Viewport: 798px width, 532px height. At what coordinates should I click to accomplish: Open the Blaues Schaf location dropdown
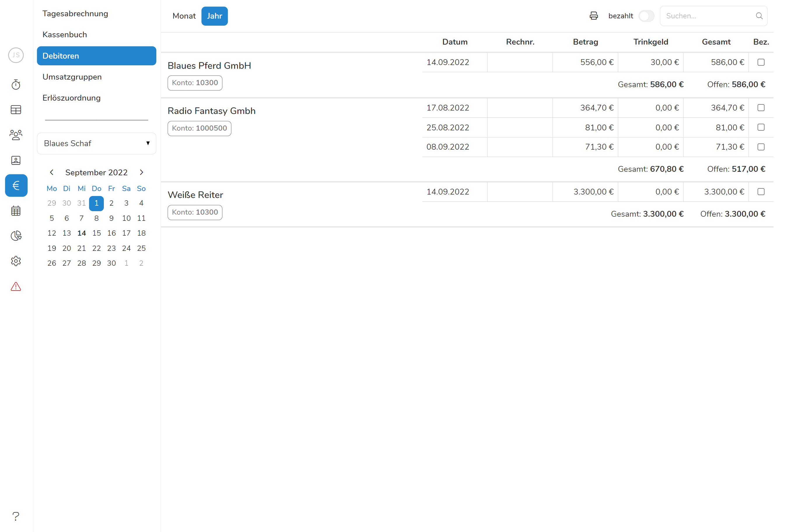click(96, 143)
